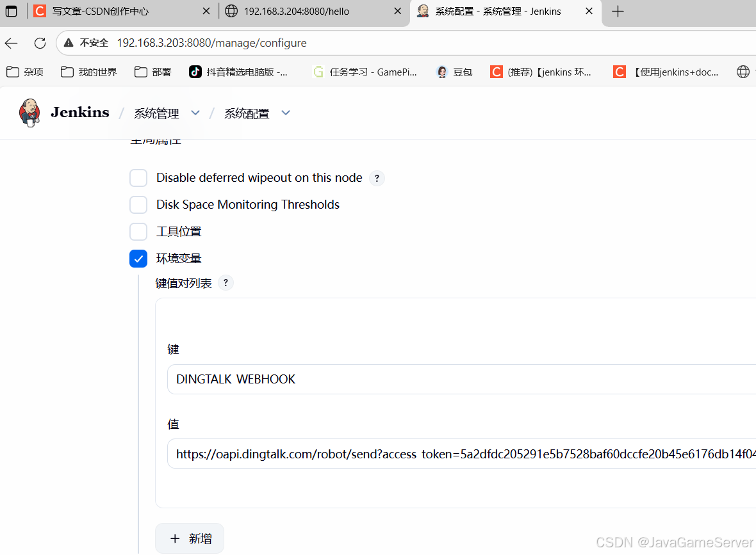Uncheck the 环境变量 checkbox
The height and width of the screenshot is (555, 756).
tap(138, 259)
